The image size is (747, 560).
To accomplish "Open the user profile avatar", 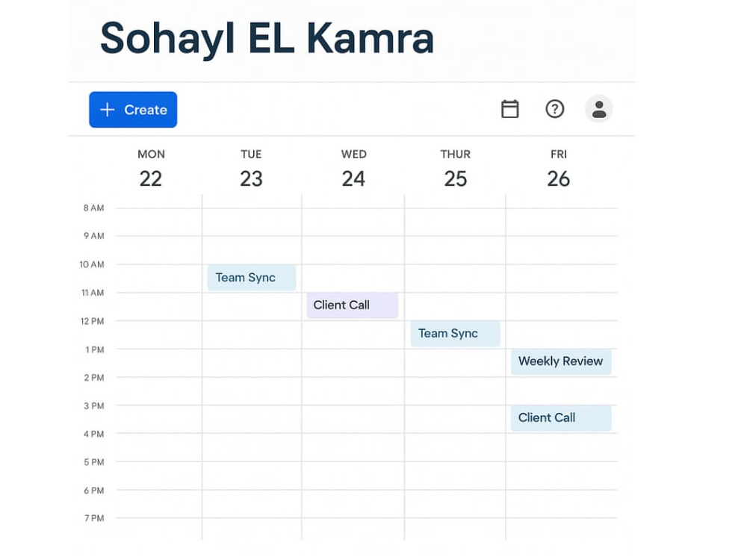I will point(599,109).
